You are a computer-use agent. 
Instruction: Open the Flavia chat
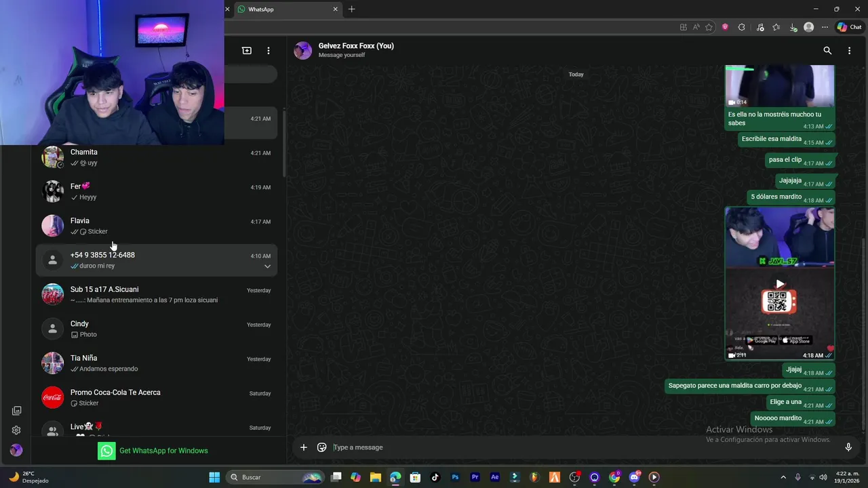coord(156,226)
